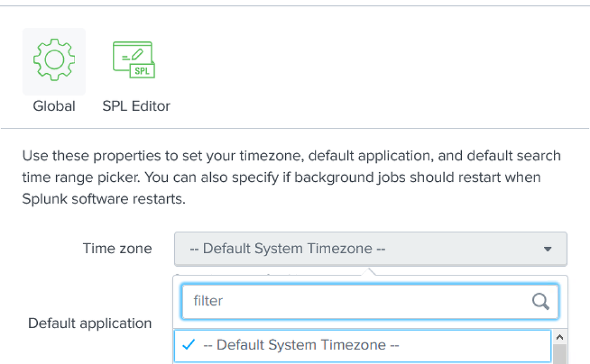Click the green SPL badge on editor icon

[142, 71]
